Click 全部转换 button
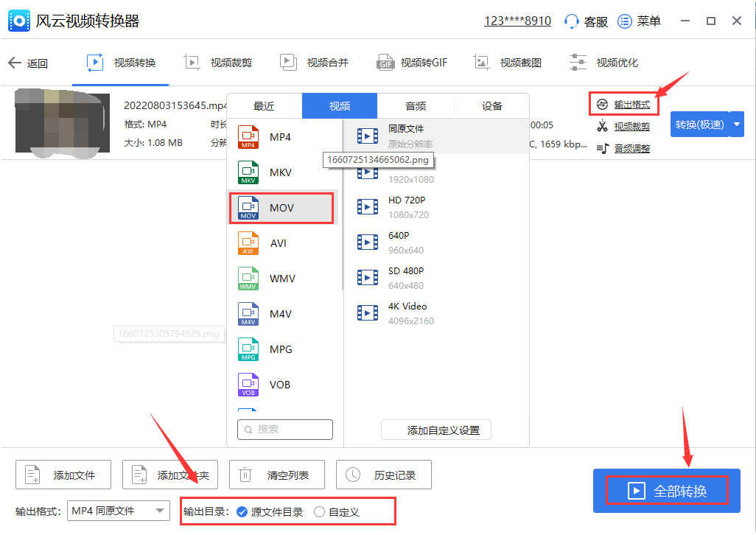Screen dimensions: 756x535 coord(667,491)
